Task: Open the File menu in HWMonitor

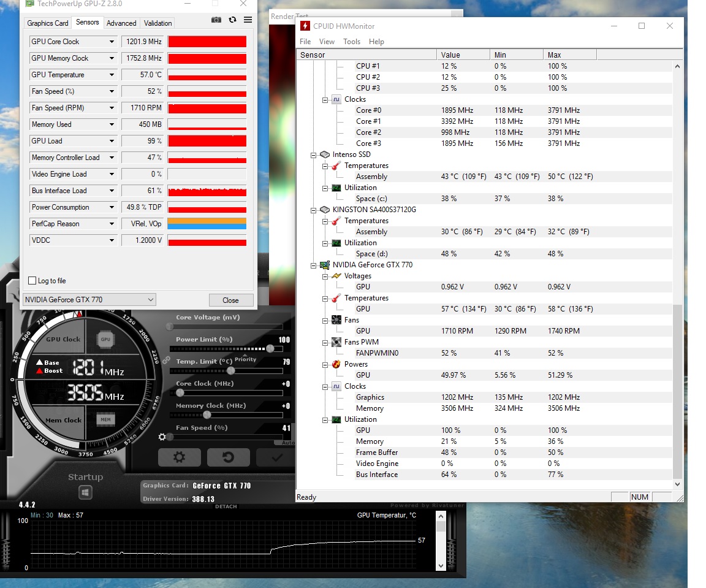Action: pyautogui.click(x=305, y=42)
